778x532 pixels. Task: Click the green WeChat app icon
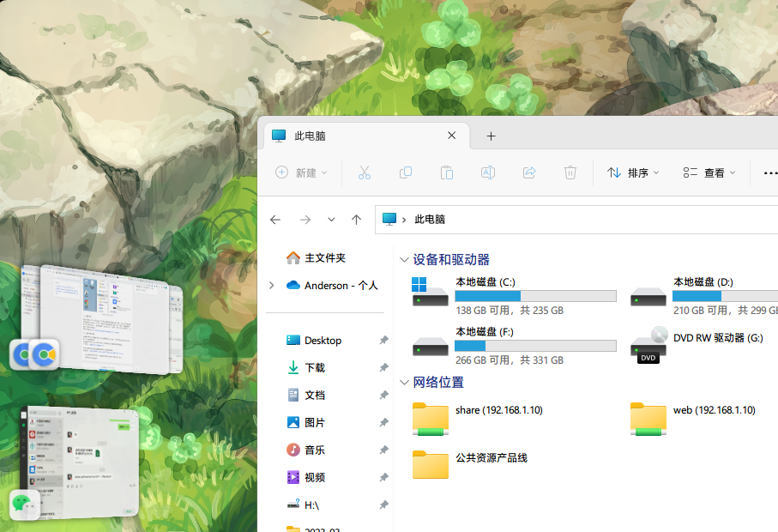pyautogui.click(x=25, y=505)
